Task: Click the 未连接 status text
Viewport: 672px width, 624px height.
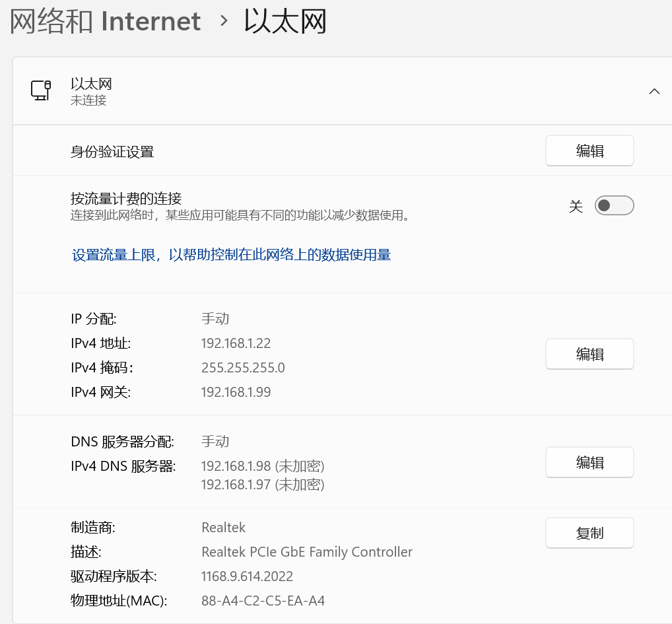Action: click(88, 100)
